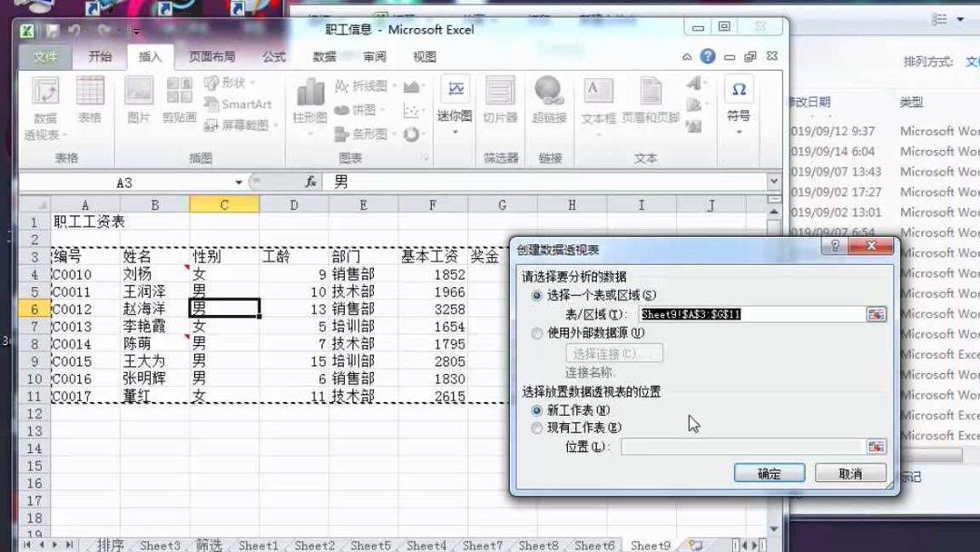Open the Name Box dropdown arrow
The height and width of the screenshot is (552, 980).
point(238,181)
